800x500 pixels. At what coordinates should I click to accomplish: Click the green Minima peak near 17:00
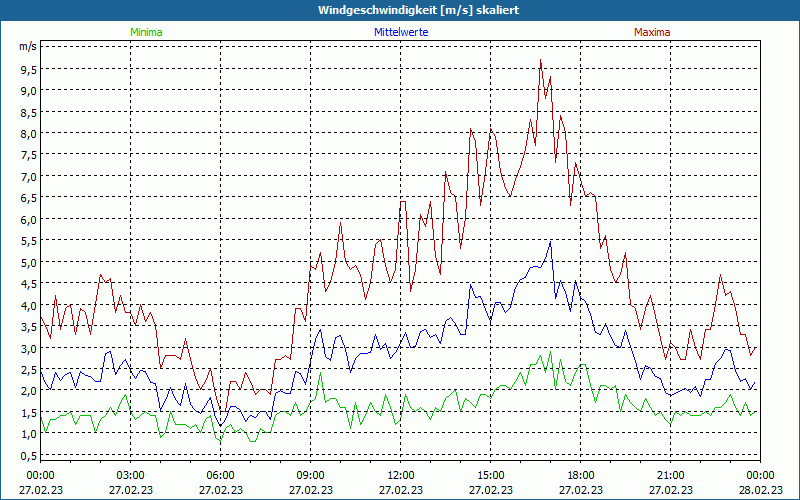[x=550, y=352]
